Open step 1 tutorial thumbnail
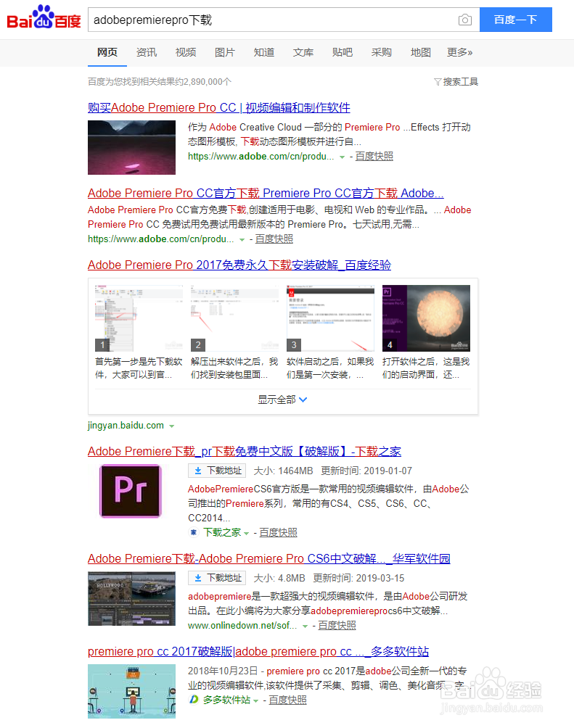Viewport: 574px width, 728px height. coord(139,318)
